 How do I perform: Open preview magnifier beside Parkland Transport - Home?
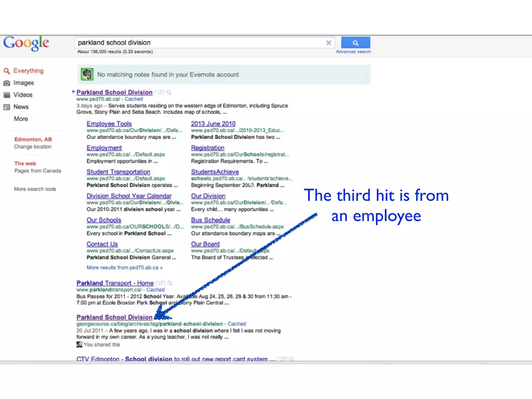pyautogui.click(x=170, y=283)
